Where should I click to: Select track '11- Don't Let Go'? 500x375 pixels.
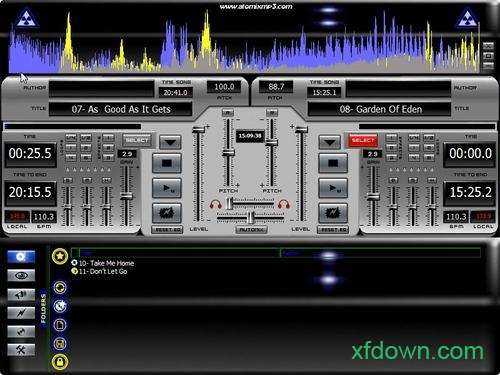[99, 271]
